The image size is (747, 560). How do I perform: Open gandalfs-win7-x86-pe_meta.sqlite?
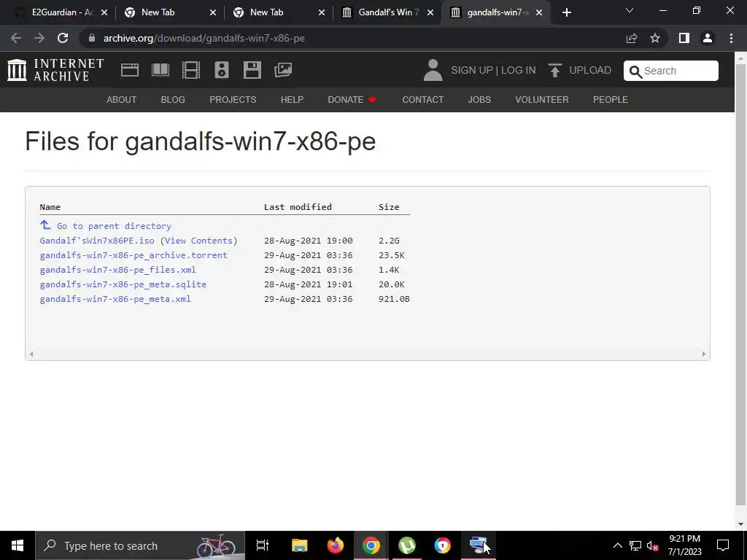coord(123,284)
